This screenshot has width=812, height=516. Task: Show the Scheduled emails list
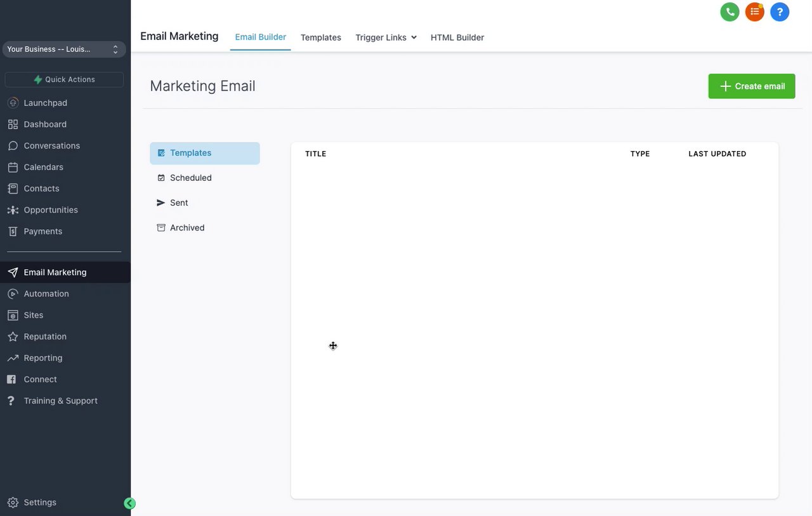pyautogui.click(x=190, y=178)
